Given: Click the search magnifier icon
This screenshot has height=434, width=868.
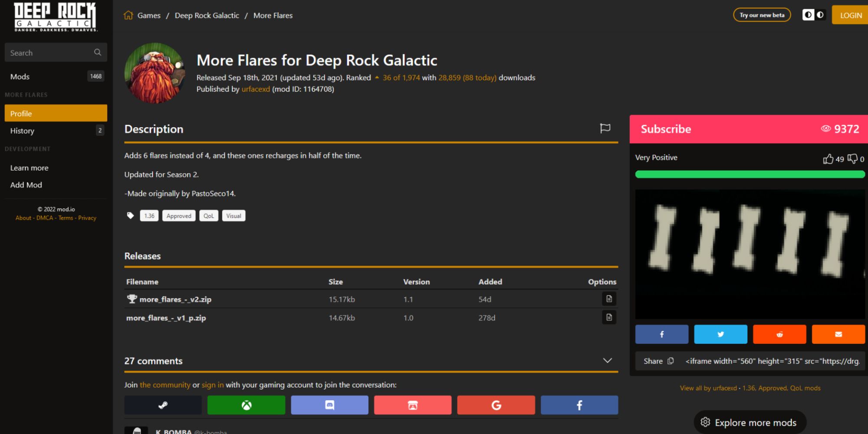Looking at the screenshot, I should [x=98, y=52].
